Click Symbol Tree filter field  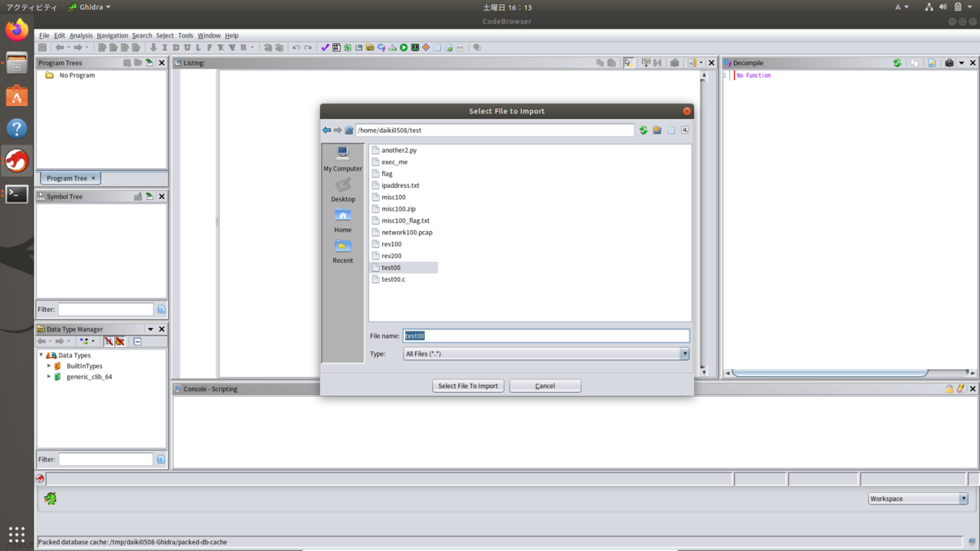click(x=105, y=309)
